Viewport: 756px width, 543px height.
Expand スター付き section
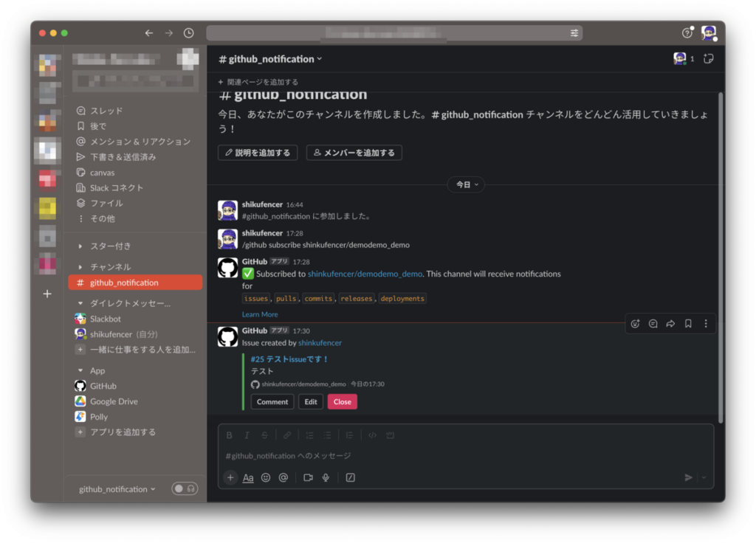coord(80,246)
